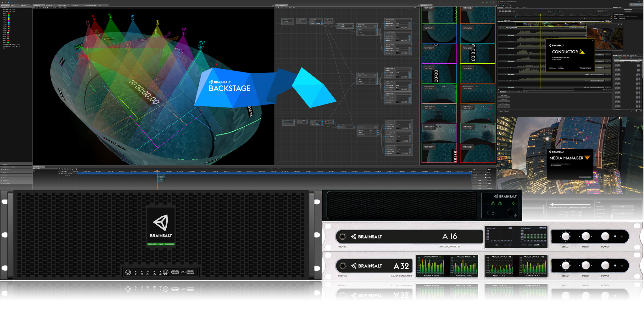Select the green projector in the 3D viewport
644x314 pixels.
[110, 16]
